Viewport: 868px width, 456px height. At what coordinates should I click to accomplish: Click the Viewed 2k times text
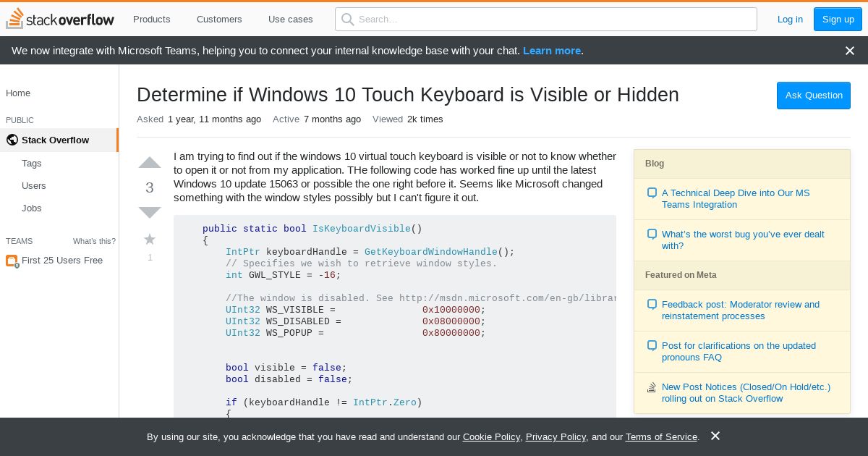point(408,119)
